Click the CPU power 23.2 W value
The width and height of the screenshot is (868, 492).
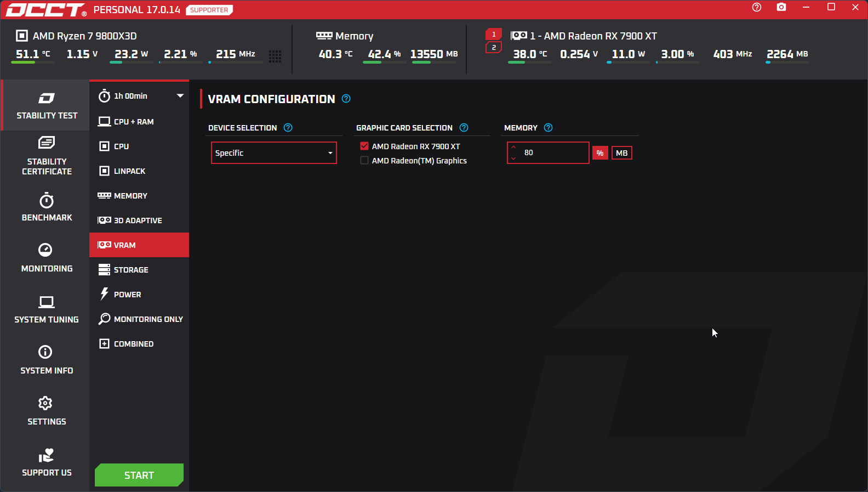[x=132, y=54]
